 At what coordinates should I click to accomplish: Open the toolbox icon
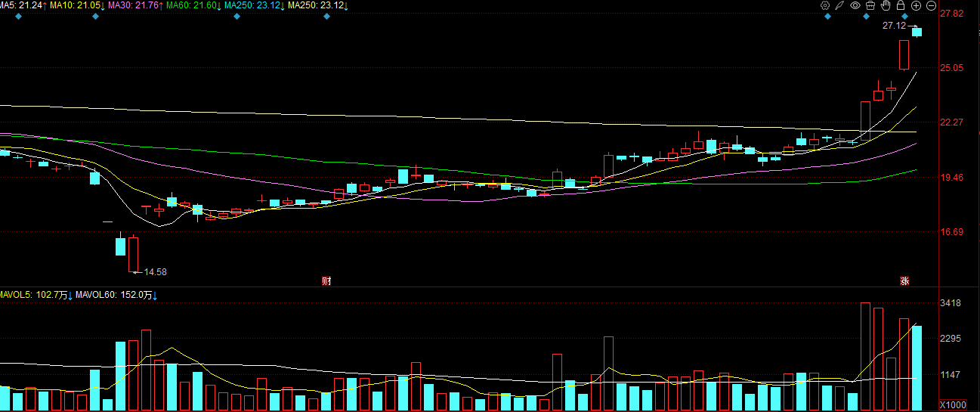tap(870, 5)
